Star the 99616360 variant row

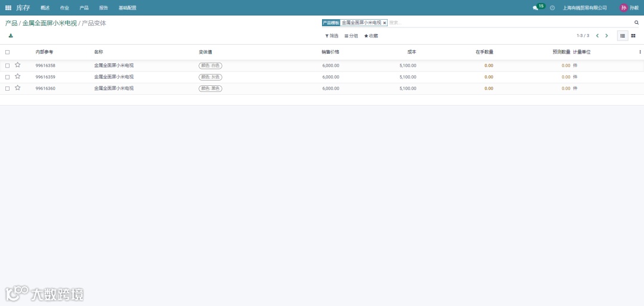(x=18, y=88)
